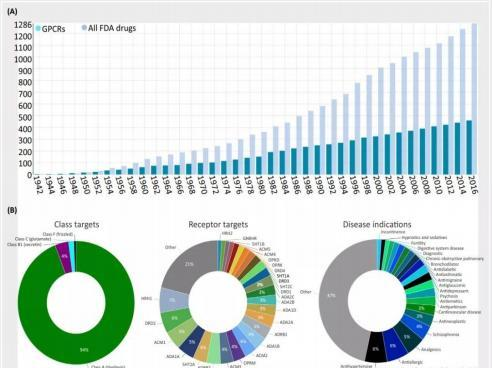Image resolution: width=492 pixels, height=368 pixels.
Task: Click the 1286 value on the vertical axis
Action: click(23, 25)
